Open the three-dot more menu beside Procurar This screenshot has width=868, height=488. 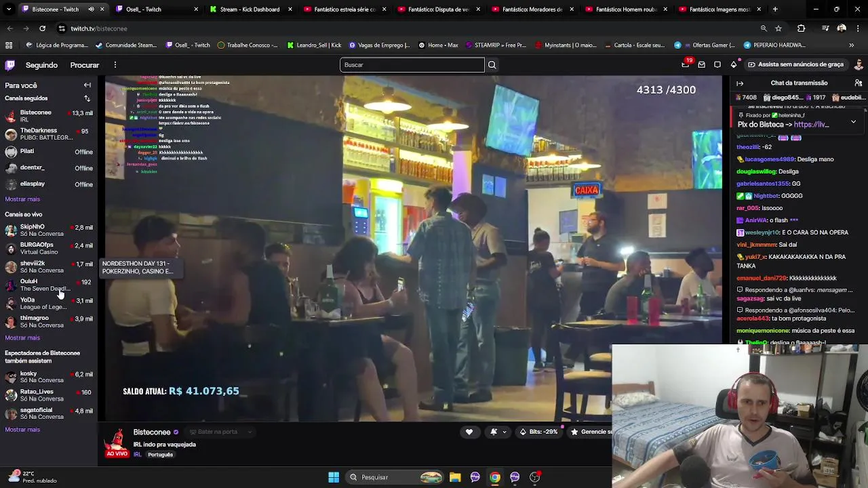[115, 65]
